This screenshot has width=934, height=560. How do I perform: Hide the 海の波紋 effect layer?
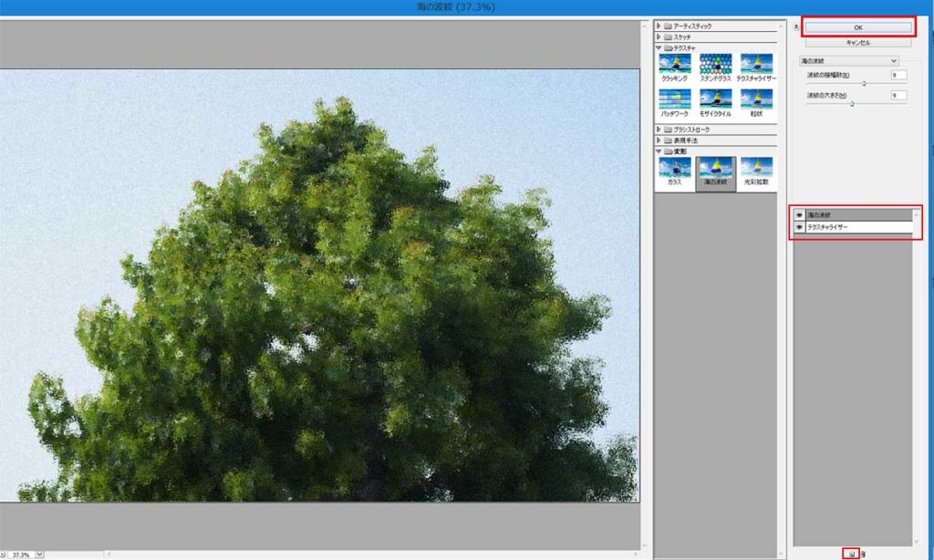[x=799, y=215]
